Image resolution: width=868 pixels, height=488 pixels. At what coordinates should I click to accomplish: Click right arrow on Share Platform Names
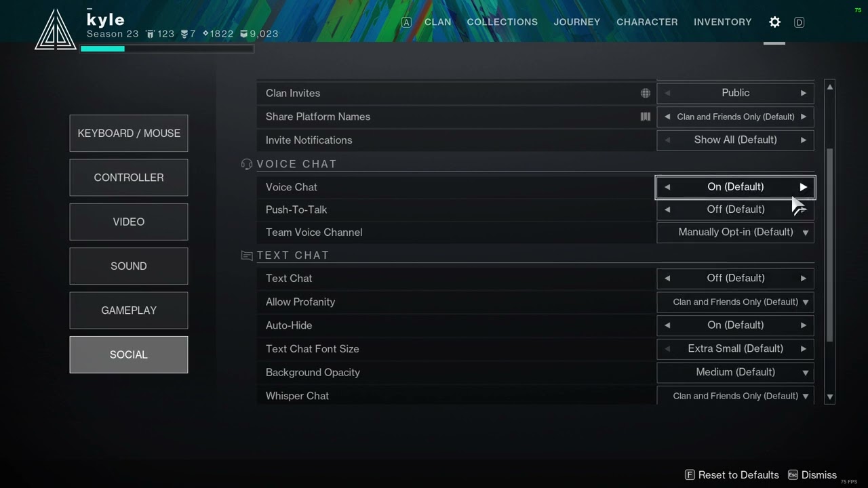[x=803, y=117]
